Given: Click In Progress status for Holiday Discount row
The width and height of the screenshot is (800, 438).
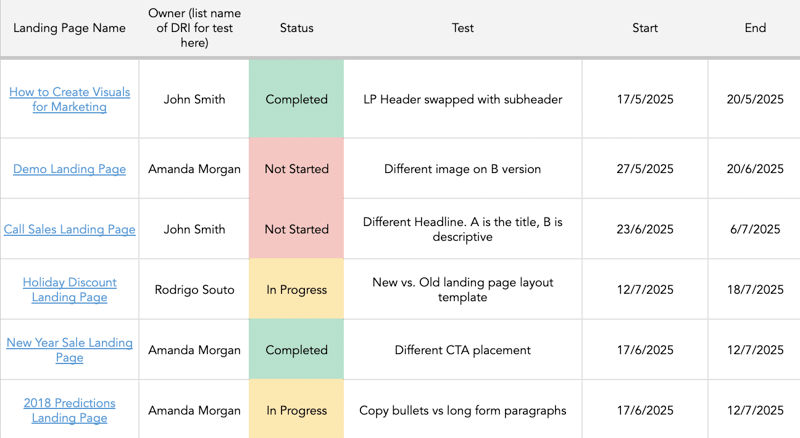Looking at the screenshot, I should [x=296, y=290].
